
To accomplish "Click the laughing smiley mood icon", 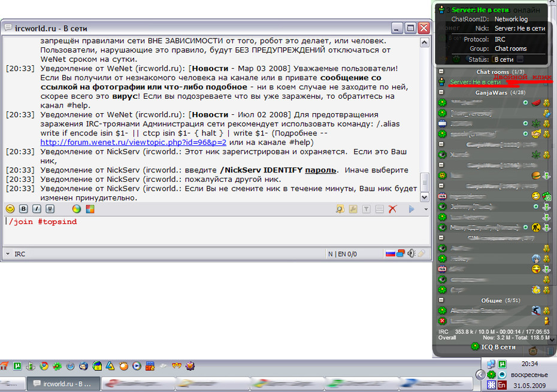I will 536,196.
